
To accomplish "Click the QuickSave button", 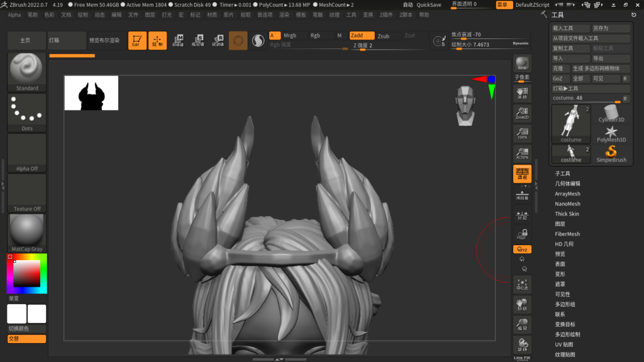I will tap(429, 4).
